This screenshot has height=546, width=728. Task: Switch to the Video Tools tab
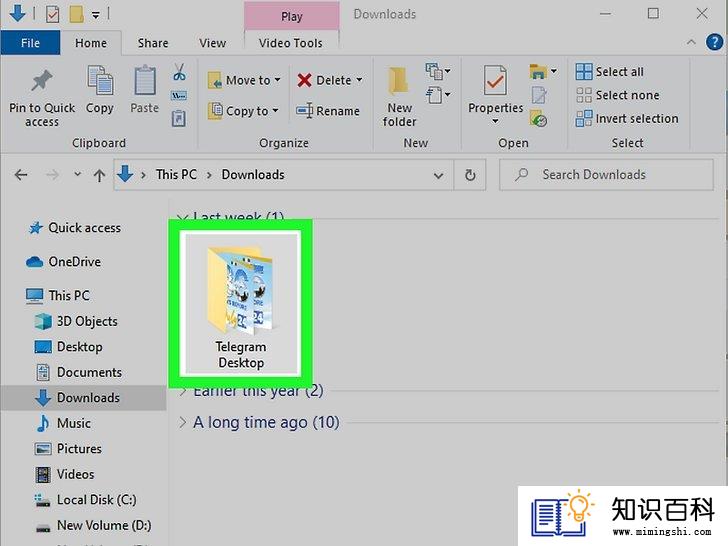click(291, 43)
